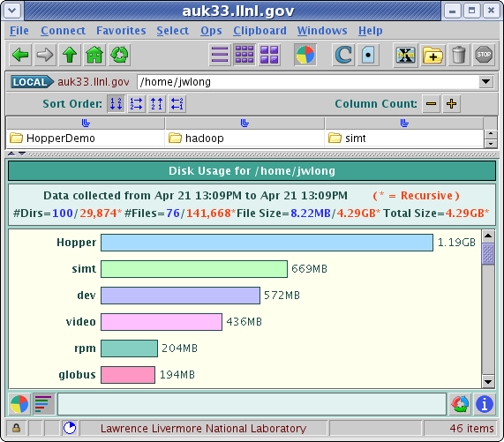Switch to bar chart view icon
504x442 pixels.
coord(43,404)
